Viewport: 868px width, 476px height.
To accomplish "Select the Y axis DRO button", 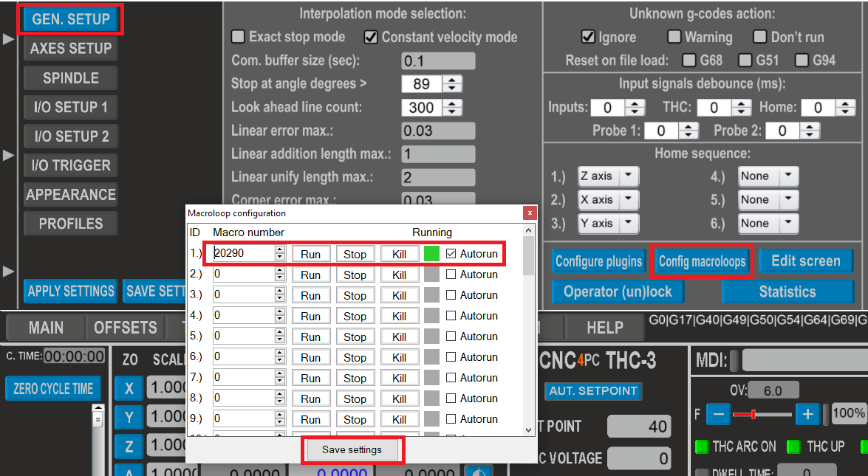I will point(129,418).
